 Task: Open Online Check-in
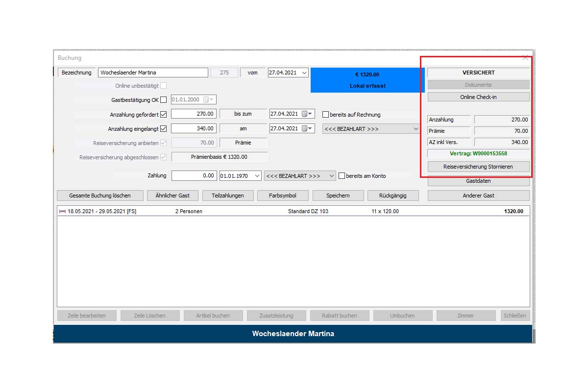point(478,97)
